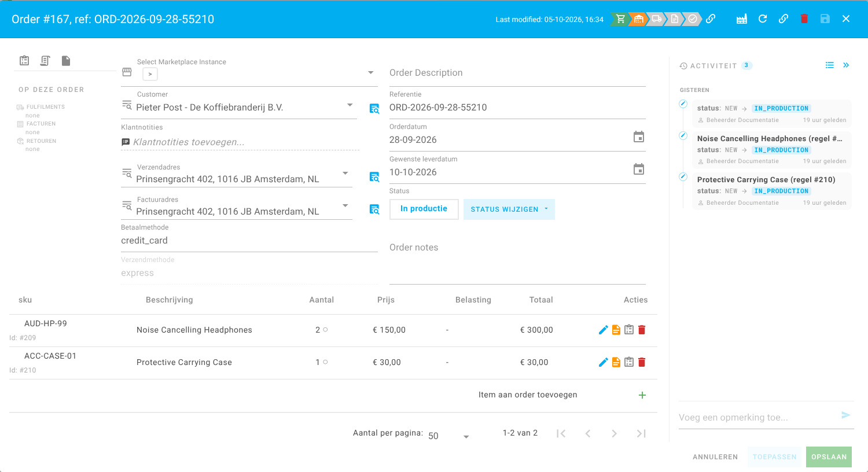Click the header floppy disk save icon
Screen dimensions: 868x472
point(825,19)
